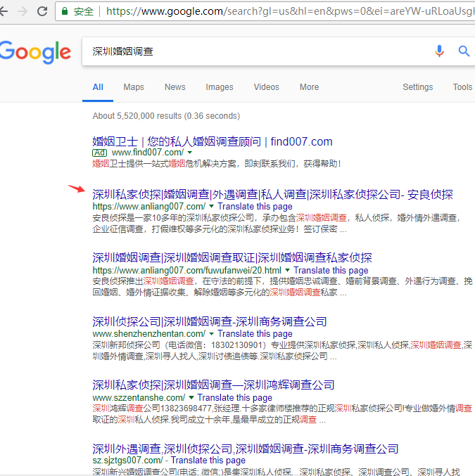Screen dimensions: 475x476
Task: Open 深圳外遇调查 result title link
Action: [x=246, y=449]
